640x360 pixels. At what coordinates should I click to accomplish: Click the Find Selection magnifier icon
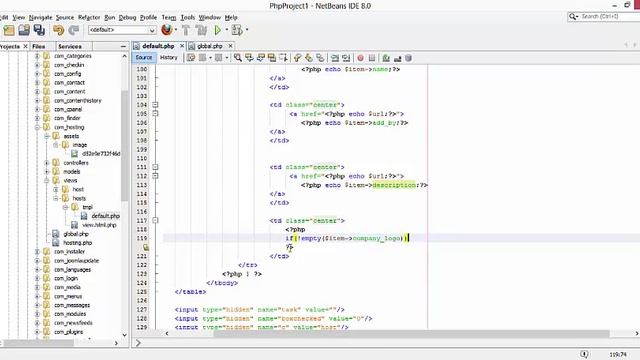click(x=238, y=58)
